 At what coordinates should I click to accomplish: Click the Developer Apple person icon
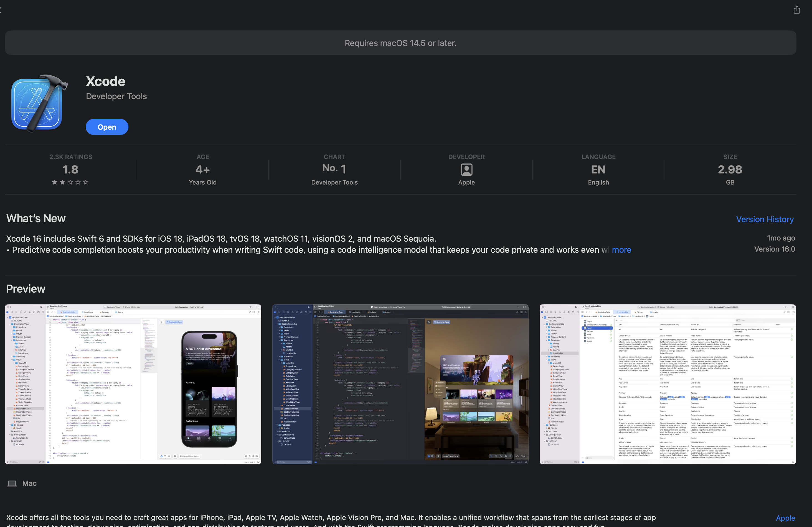466,169
